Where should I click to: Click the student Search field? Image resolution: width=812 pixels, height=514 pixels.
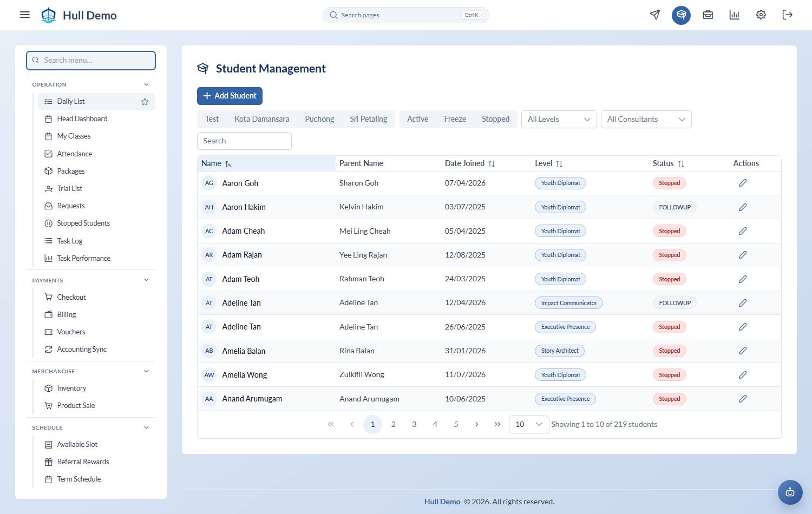point(244,141)
